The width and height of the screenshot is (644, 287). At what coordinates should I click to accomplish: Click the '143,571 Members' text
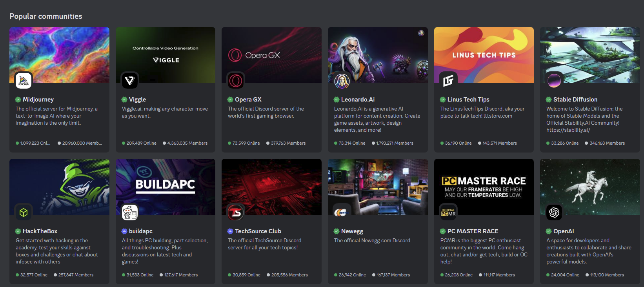pos(500,143)
